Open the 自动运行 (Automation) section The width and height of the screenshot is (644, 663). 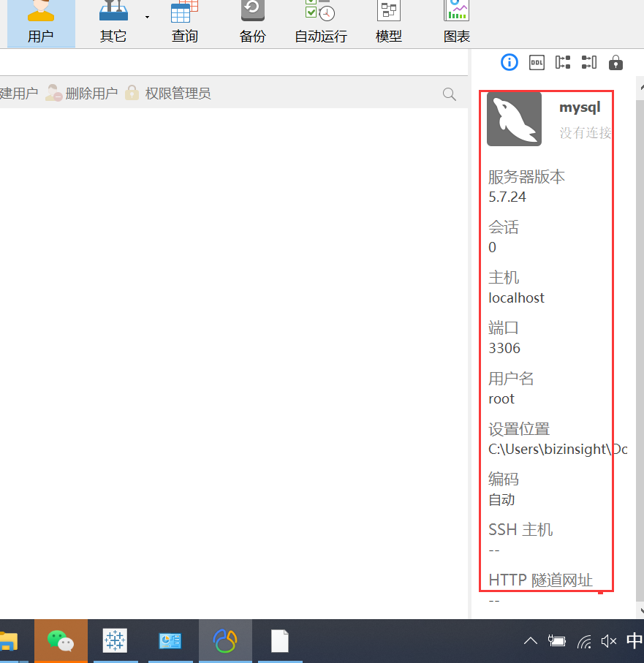[320, 23]
